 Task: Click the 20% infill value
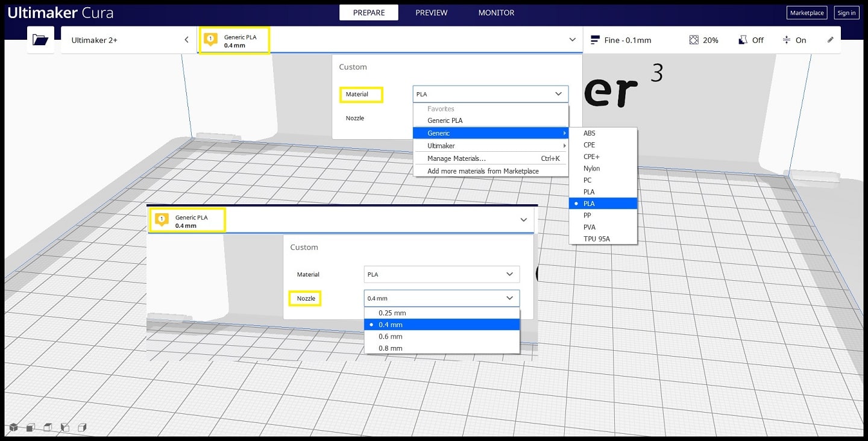click(x=711, y=40)
